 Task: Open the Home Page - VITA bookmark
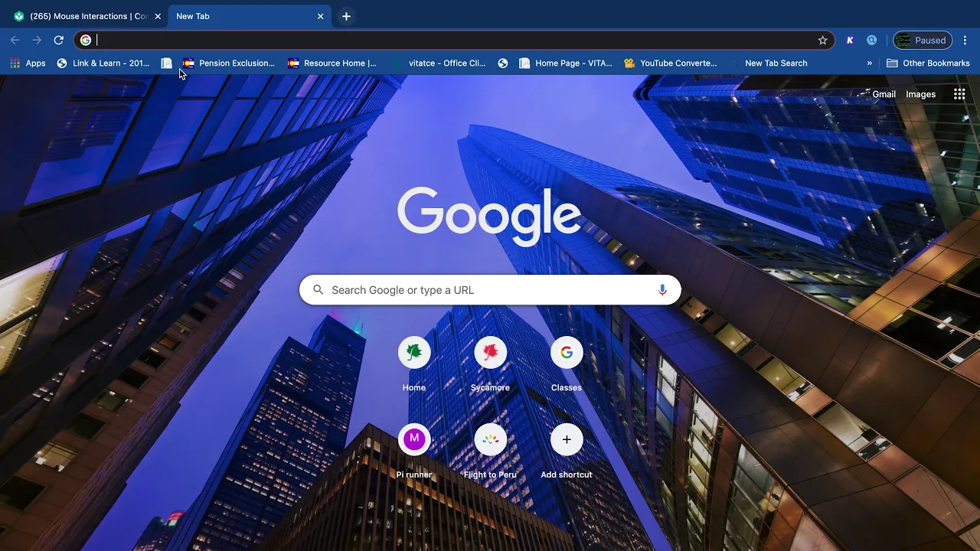(566, 64)
